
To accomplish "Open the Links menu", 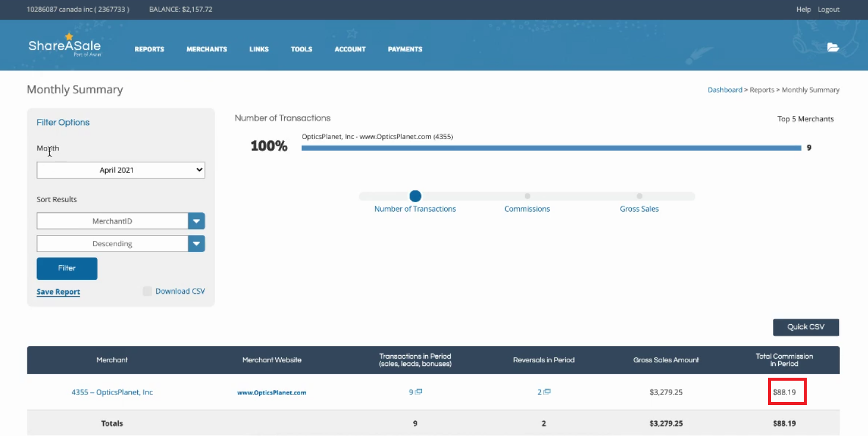I will click(259, 49).
